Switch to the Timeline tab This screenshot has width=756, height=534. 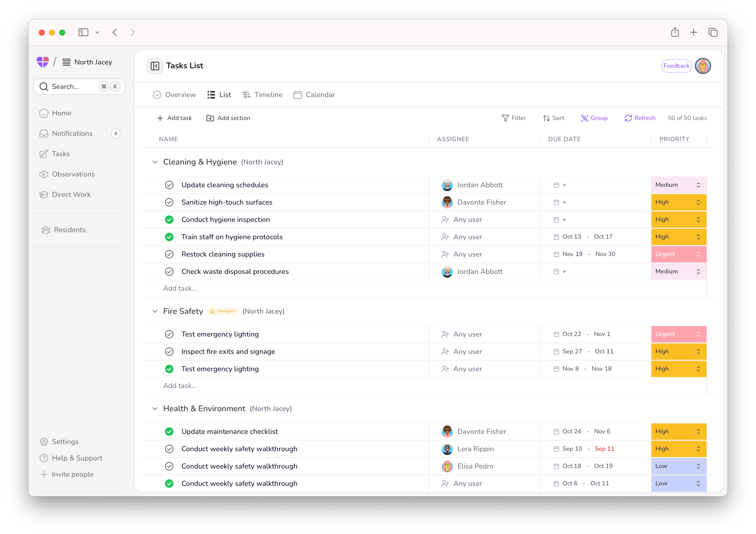click(263, 95)
